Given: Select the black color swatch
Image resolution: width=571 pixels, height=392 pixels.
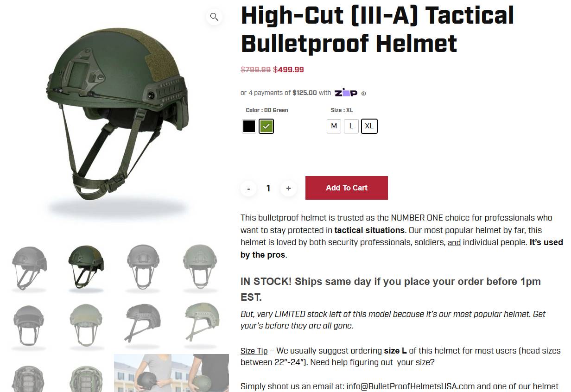Looking at the screenshot, I should (249, 126).
